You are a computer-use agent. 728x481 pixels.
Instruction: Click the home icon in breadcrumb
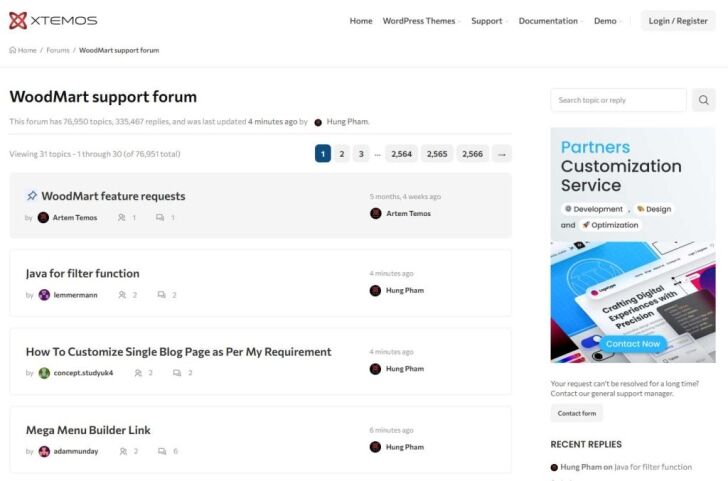13,50
